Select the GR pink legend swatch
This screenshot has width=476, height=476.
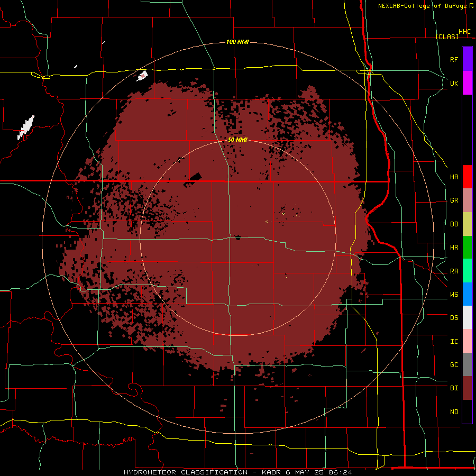[x=467, y=200]
